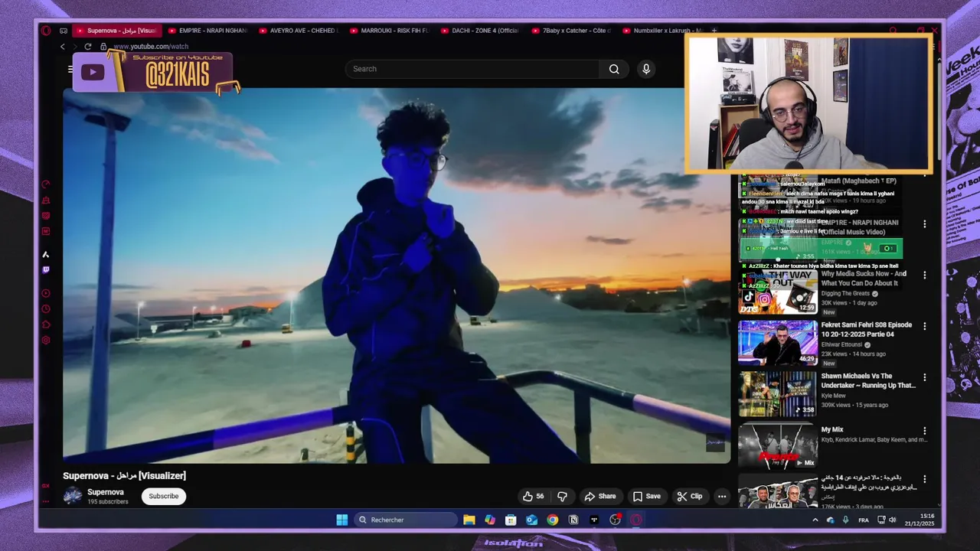980x551 pixels.
Task: Subscribe to Supernova channel
Action: (x=163, y=496)
